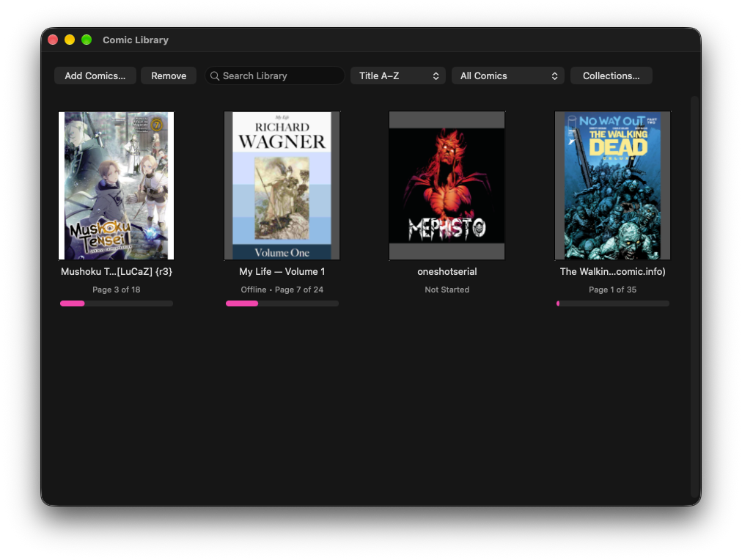Click The Walking Dead progress bar
The image size is (742, 560).
click(612, 303)
